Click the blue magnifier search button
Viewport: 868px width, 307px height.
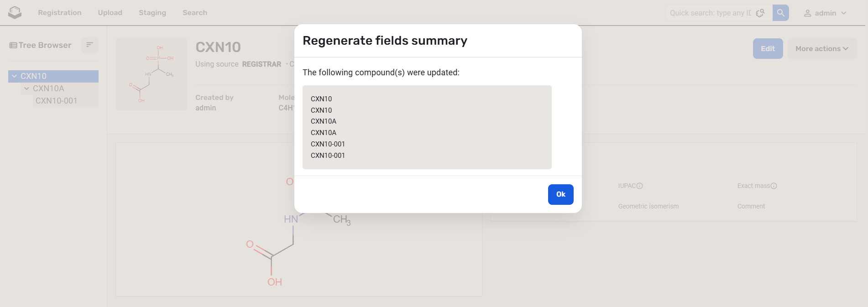coord(780,13)
